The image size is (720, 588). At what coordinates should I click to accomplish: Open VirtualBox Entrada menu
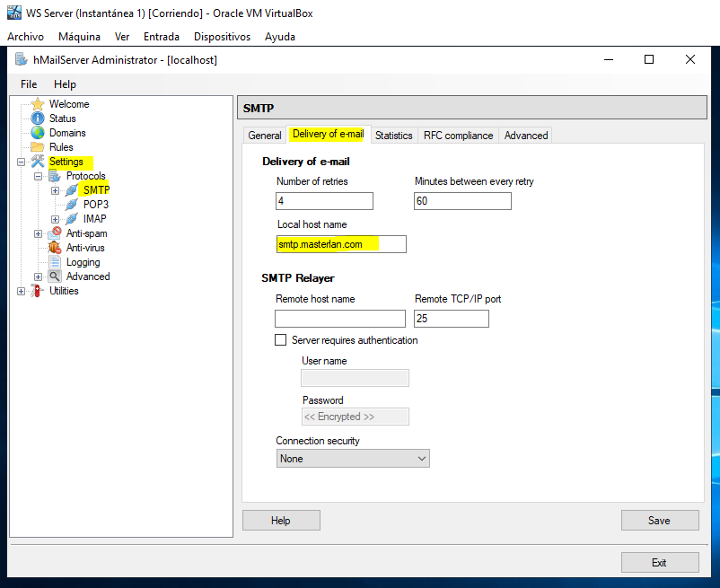click(162, 37)
